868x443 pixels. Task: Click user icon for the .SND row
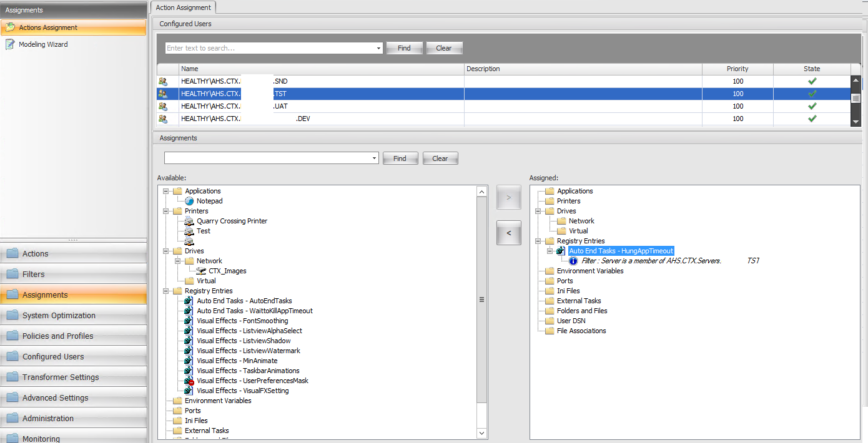point(163,81)
